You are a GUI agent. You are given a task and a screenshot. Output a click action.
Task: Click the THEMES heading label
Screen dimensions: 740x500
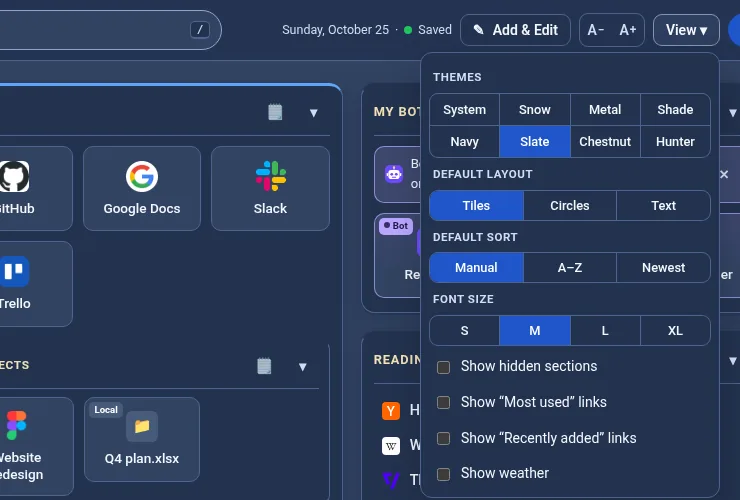457,77
